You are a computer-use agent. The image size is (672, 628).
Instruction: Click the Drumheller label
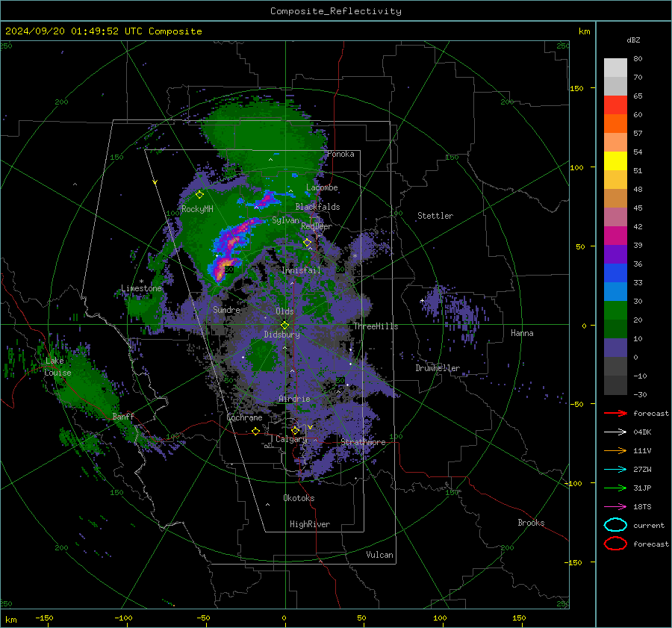[438, 368]
